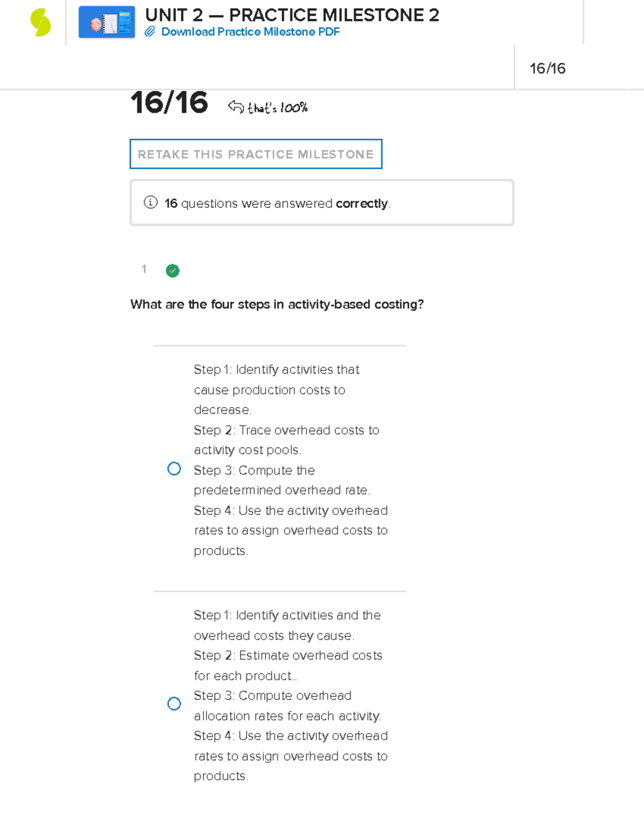
Task: Click the green checkmark for question 1
Action: (x=172, y=271)
